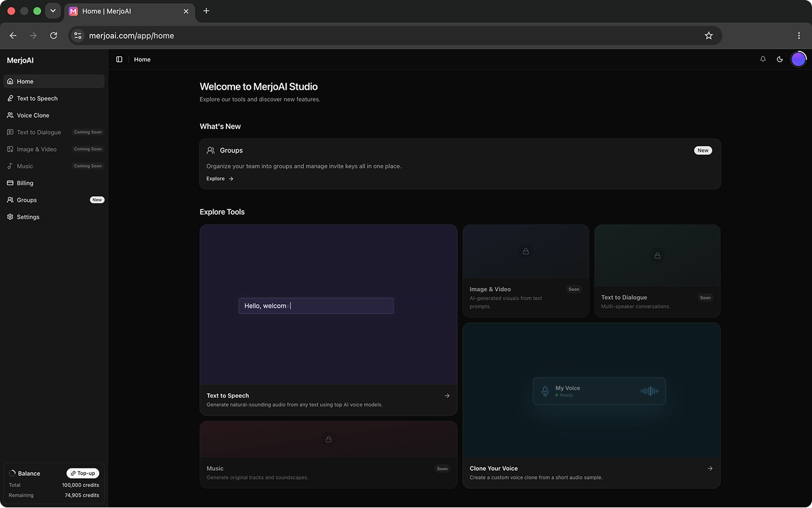
Task: Select the Home | MerjoAI browser tab
Action: 129,11
